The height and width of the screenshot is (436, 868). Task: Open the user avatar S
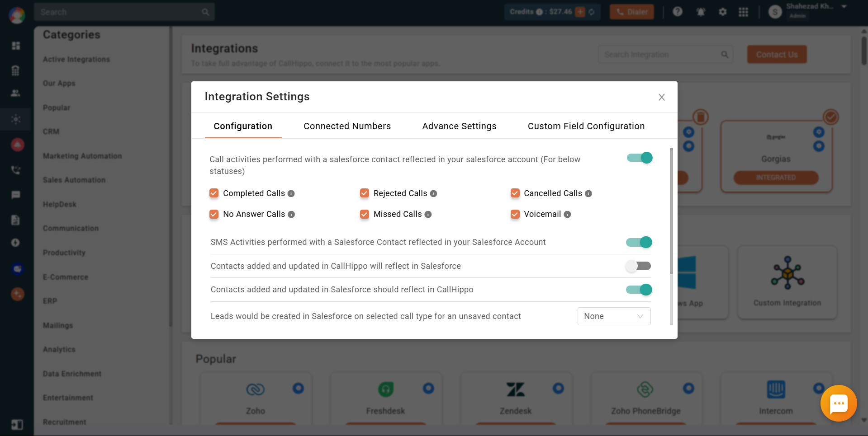775,12
